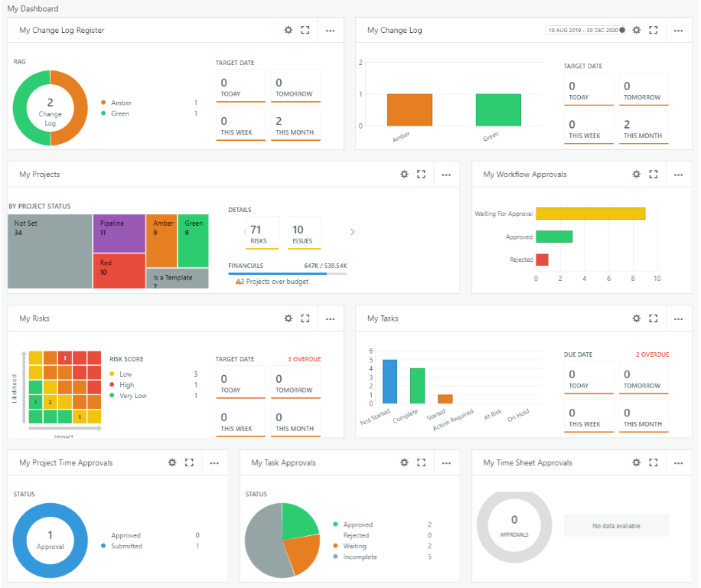This screenshot has height=588, width=701.
Task: Open more options menu of My Projects
Action: (446, 175)
